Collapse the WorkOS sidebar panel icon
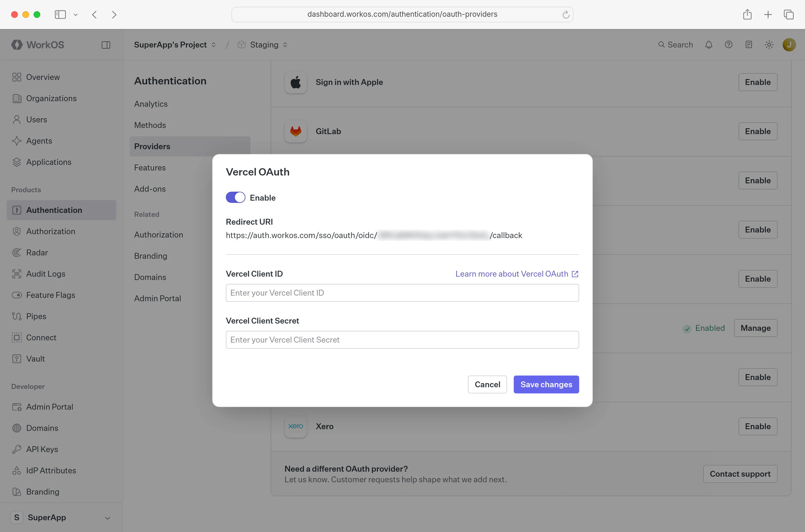805x532 pixels. (106, 45)
